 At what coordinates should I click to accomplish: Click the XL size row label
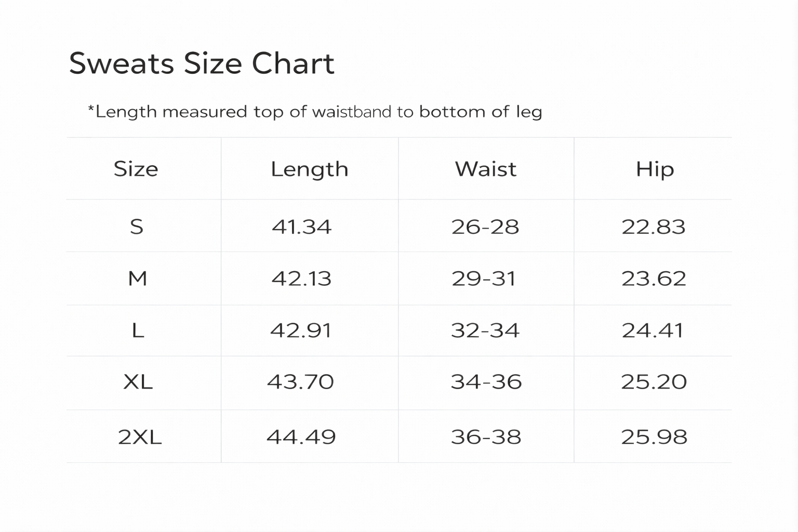[x=138, y=382]
